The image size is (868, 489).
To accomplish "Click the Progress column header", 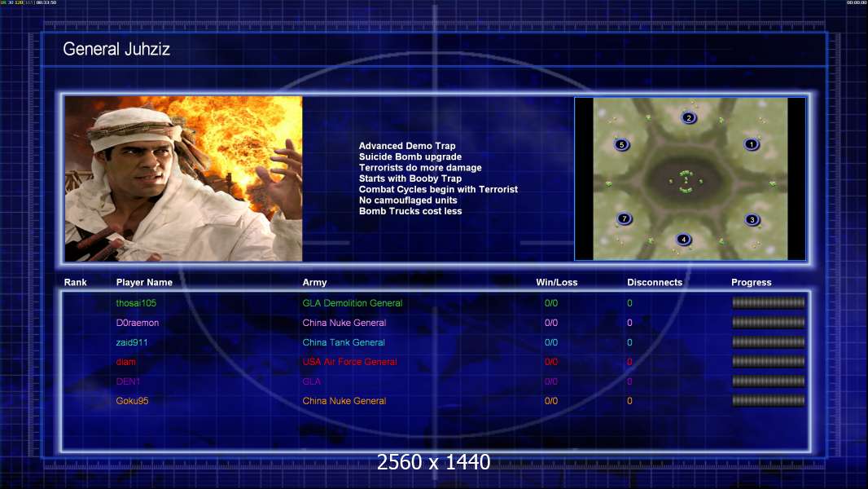I will (752, 283).
